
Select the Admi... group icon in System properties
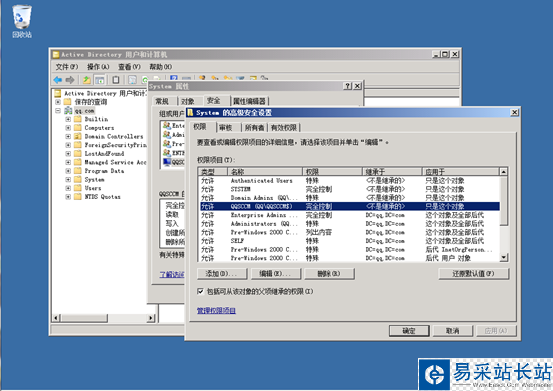(167, 135)
